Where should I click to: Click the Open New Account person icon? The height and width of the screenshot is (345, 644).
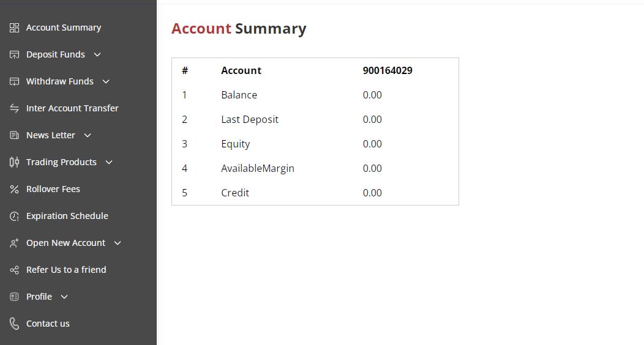point(14,243)
